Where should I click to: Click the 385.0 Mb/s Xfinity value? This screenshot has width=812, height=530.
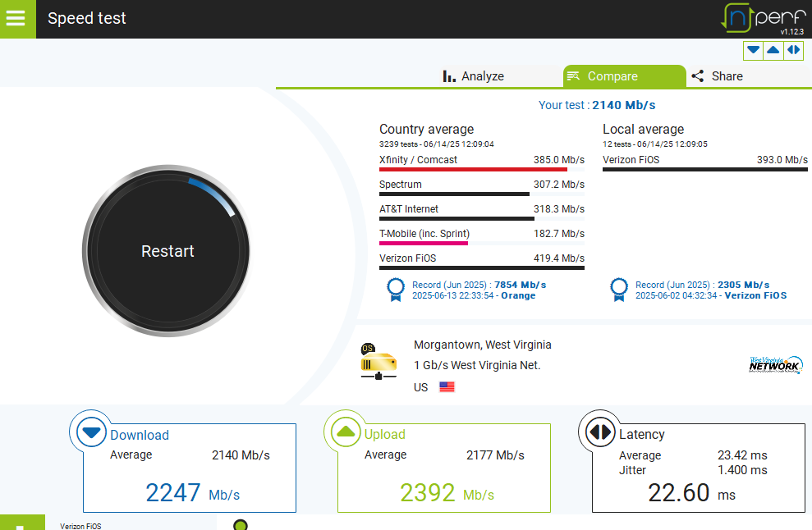[x=559, y=159]
